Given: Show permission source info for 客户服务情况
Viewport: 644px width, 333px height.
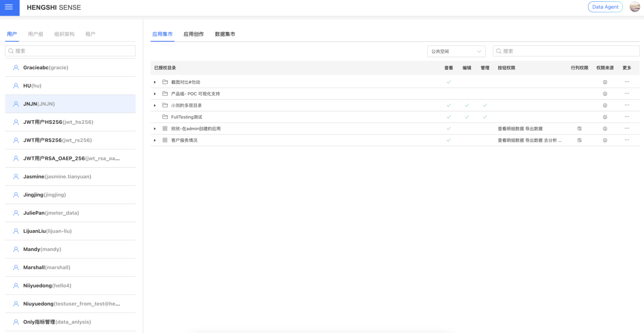Looking at the screenshot, I should coord(605,140).
